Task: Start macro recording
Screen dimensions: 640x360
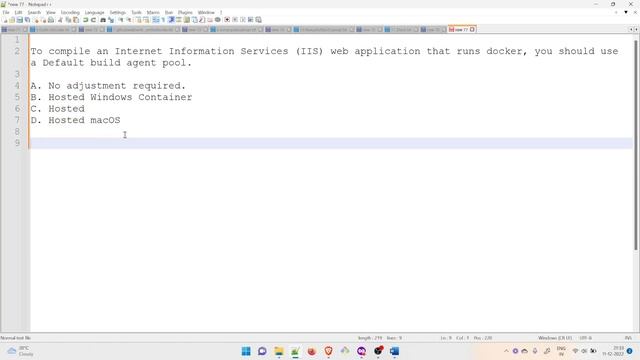Action: (227, 20)
